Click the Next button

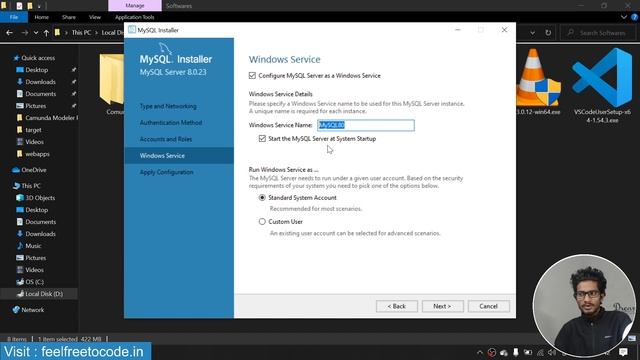(442, 306)
